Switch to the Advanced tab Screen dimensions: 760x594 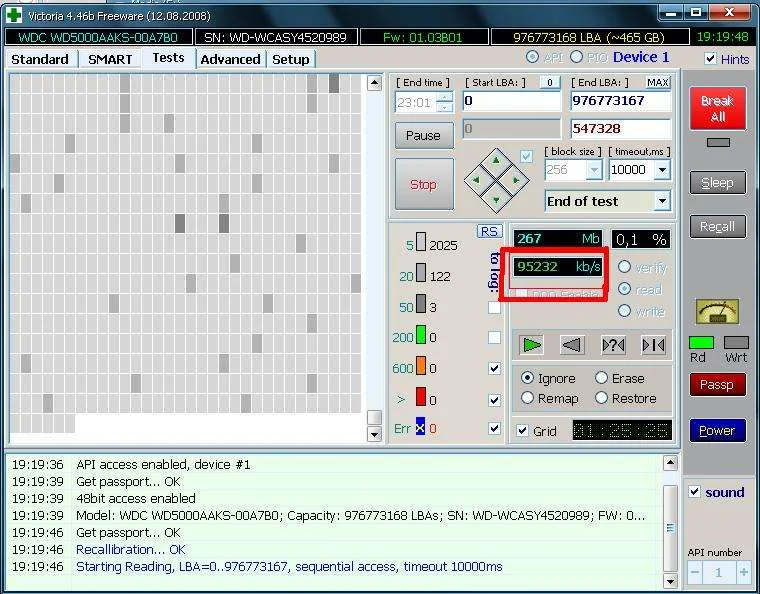[231, 59]
